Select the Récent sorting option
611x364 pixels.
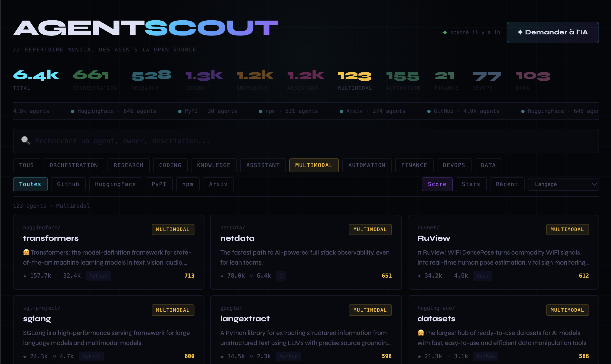coord(507,184)
